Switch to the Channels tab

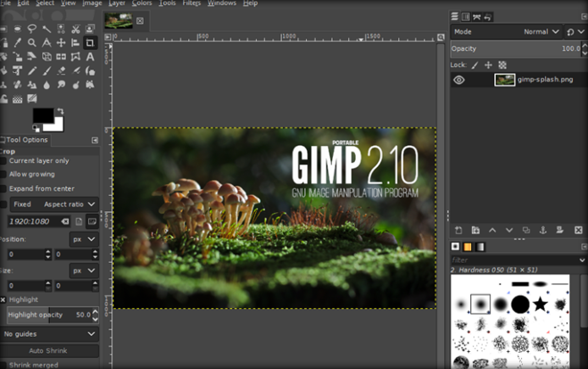pyautogui.click(x=466, y=17)
